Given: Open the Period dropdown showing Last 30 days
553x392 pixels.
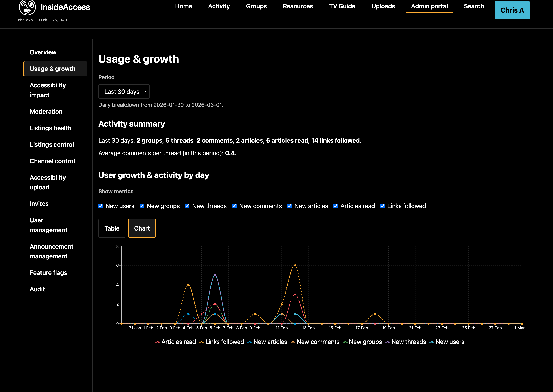Looking at the screenshot, I should point(124,92).
